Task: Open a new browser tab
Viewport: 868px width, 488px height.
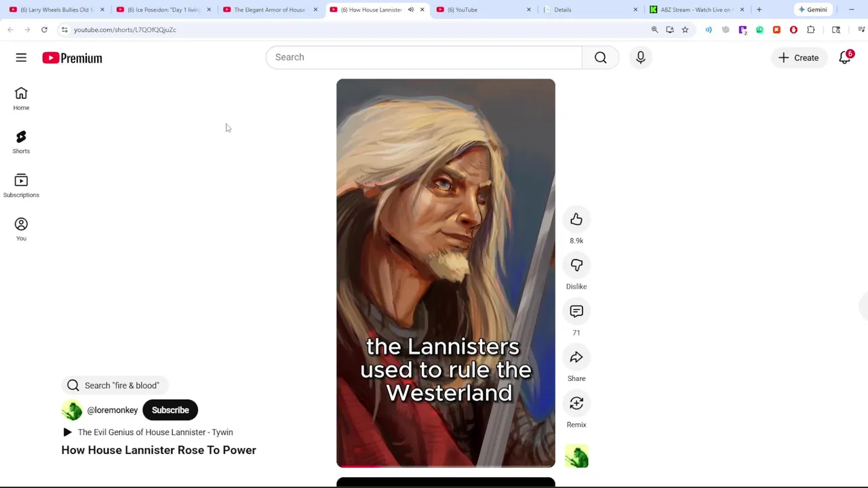Action: click(x=759, y=9)
